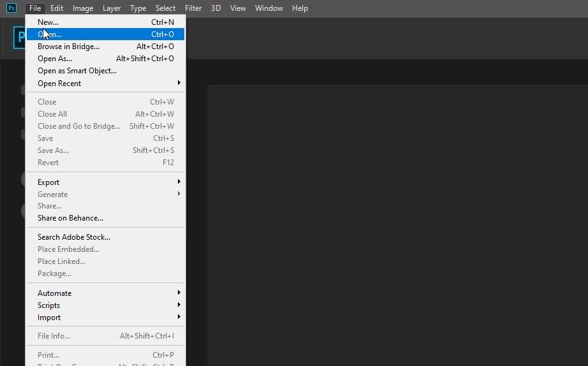Screen dimensions: 588x366
Task: Click the greyed Save entry
Action: (x=105, y=138)
